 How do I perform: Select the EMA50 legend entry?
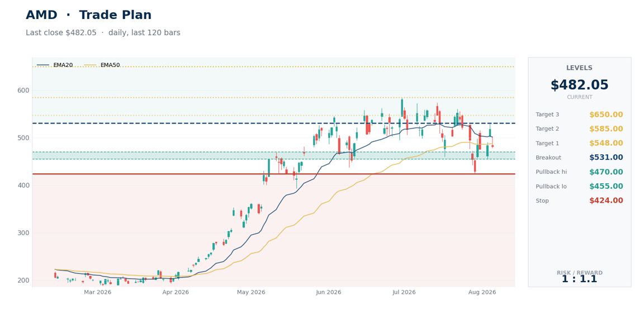click(102, 65)
